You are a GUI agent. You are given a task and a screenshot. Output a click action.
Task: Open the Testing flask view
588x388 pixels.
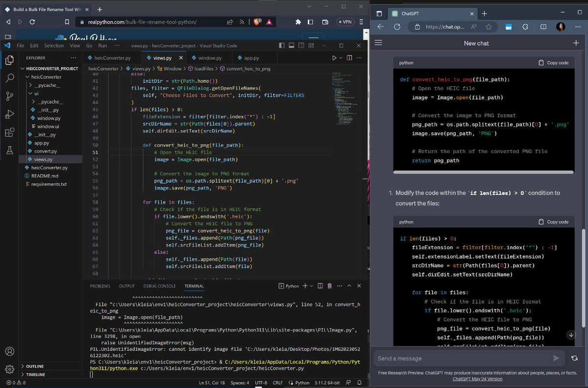[9, 151]
